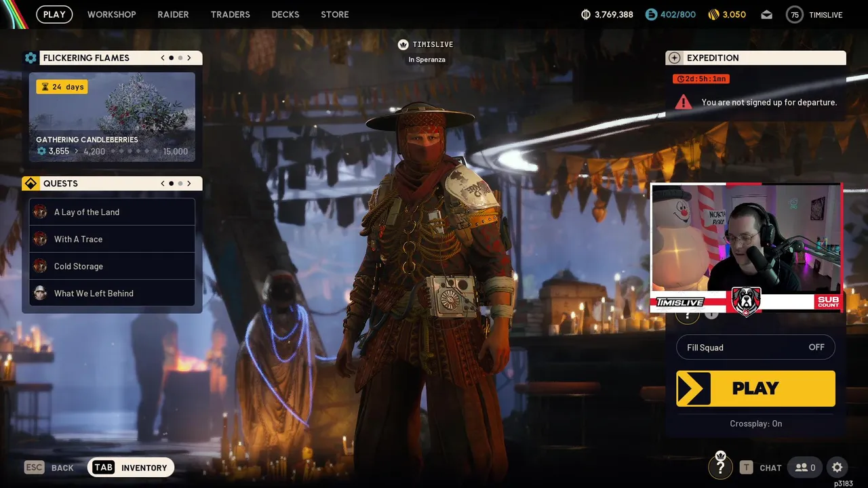This screenshot has height=488, width=868.
Task: Click the 15,000 goal value
Action: click(176, 151)
